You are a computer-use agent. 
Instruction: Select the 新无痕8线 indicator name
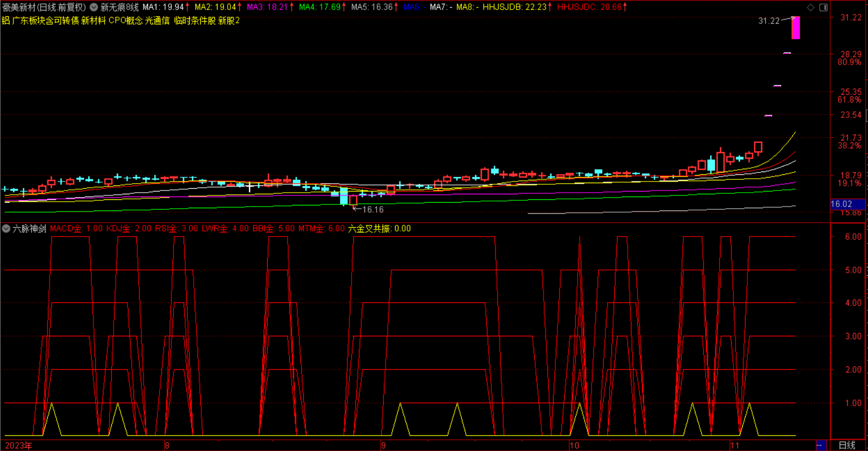pos(119,7)
